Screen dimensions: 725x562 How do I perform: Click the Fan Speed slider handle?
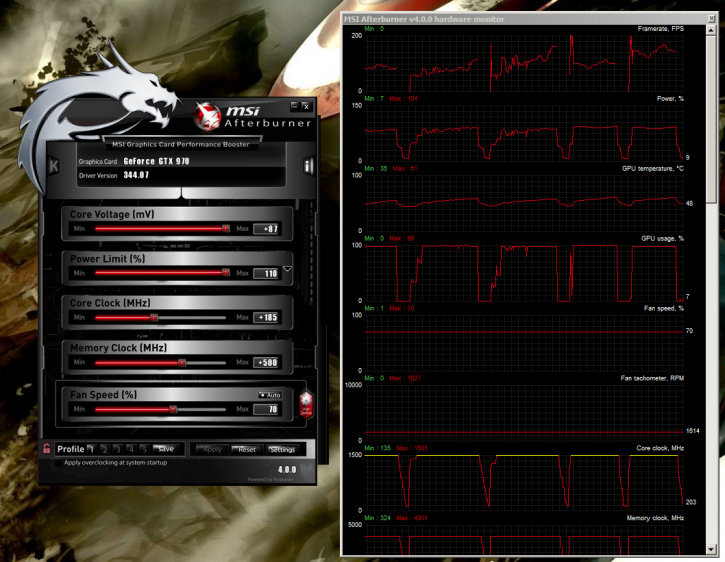click(173, 409)
